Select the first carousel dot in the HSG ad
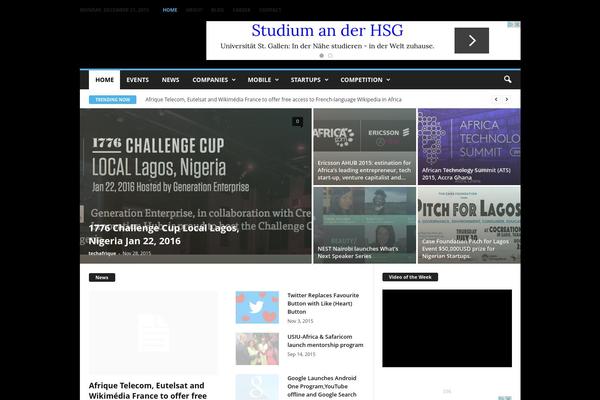 coord(321,56)
